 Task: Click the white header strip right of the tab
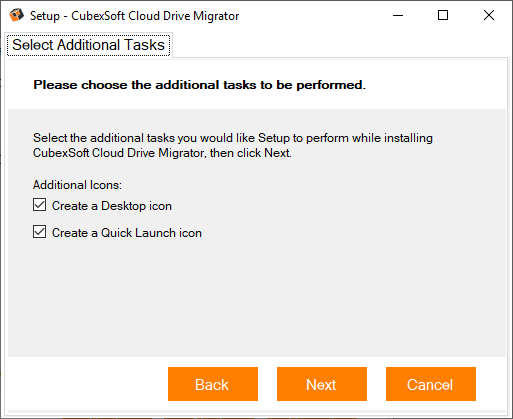338,45
